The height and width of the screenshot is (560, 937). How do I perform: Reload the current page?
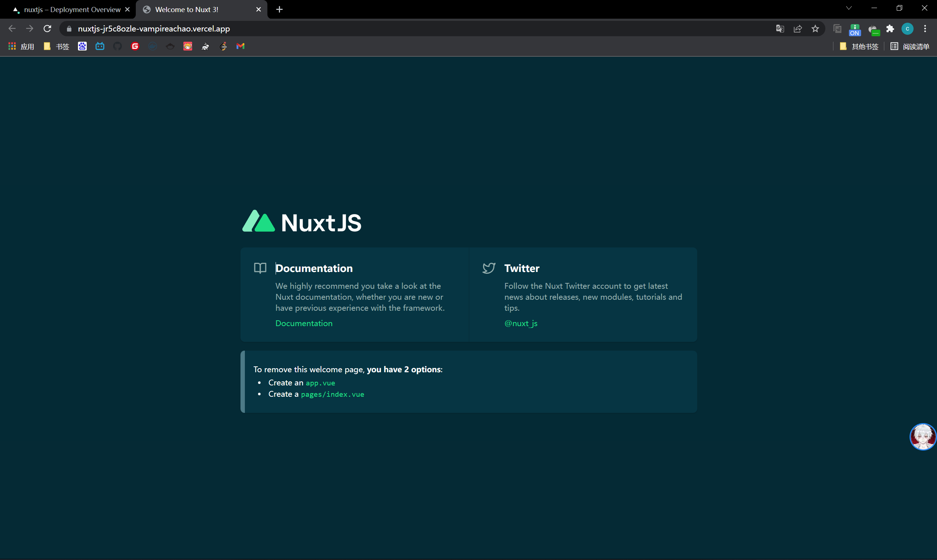tap(47, 29)
